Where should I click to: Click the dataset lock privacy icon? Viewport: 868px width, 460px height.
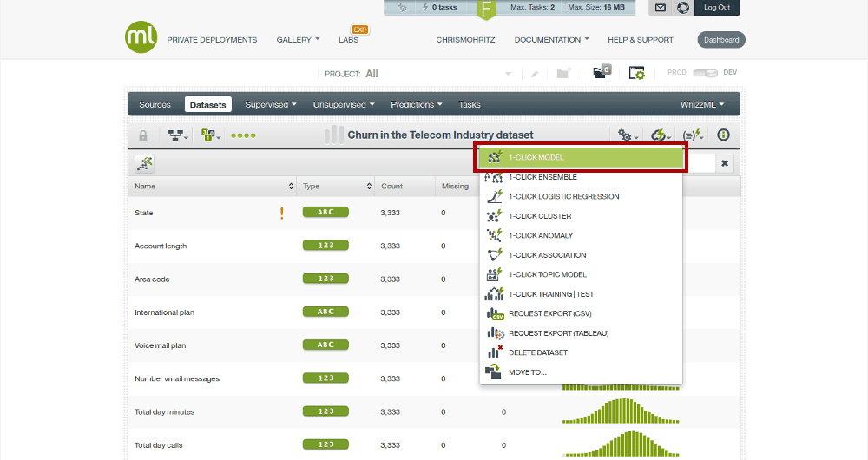pyautogui.click(x=143, y=135)
